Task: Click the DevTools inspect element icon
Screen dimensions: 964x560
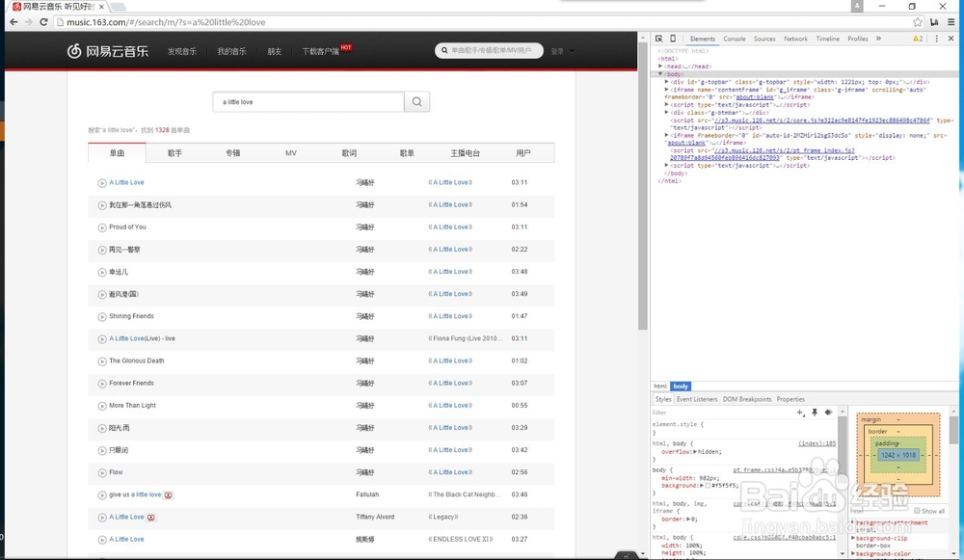Action: (x=659, y=39)
